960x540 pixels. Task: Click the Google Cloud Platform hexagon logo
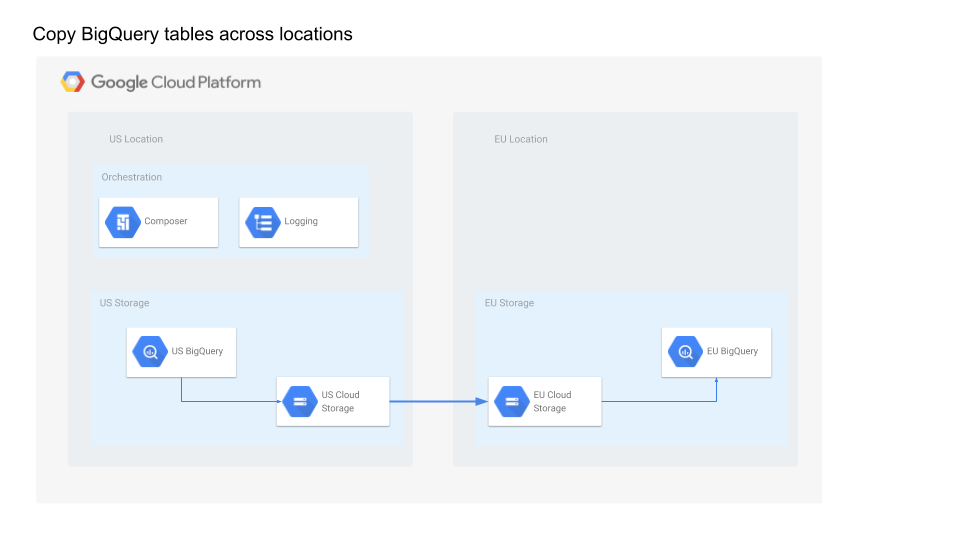pyautogui.click(x=72, y=81)
